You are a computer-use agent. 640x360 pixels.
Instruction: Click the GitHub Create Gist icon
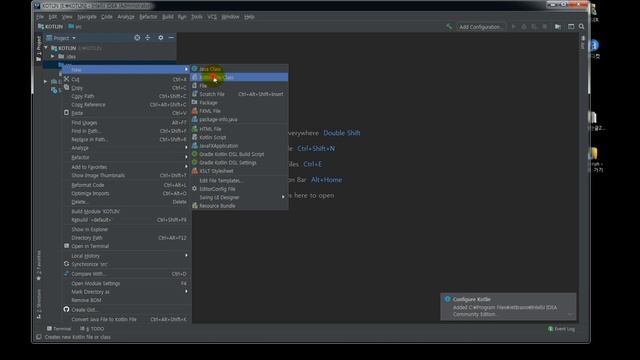67,309
